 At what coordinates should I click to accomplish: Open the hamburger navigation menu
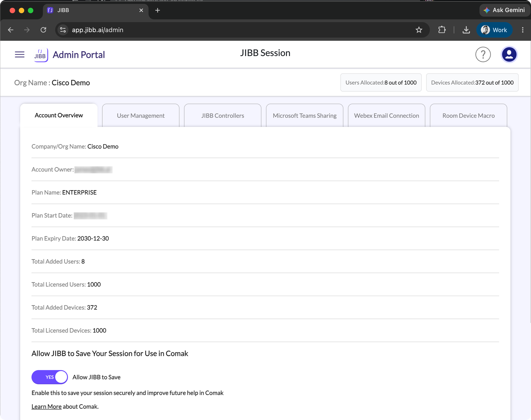point(20,54)
